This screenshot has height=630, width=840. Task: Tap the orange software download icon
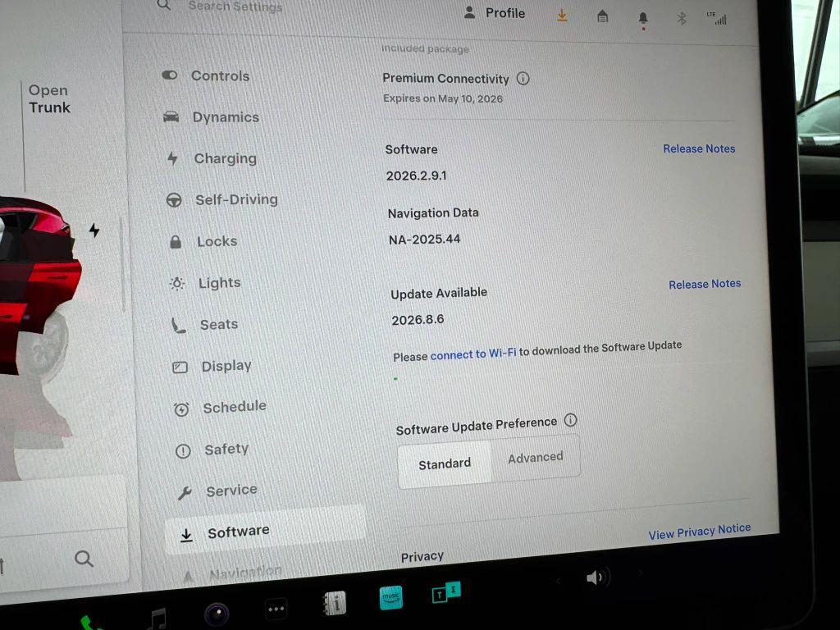coord(562,16)
